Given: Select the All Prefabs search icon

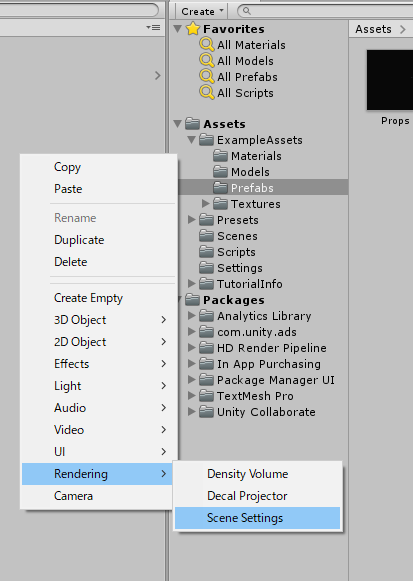Looking at the screenshot, I should [x=207, y=76].
